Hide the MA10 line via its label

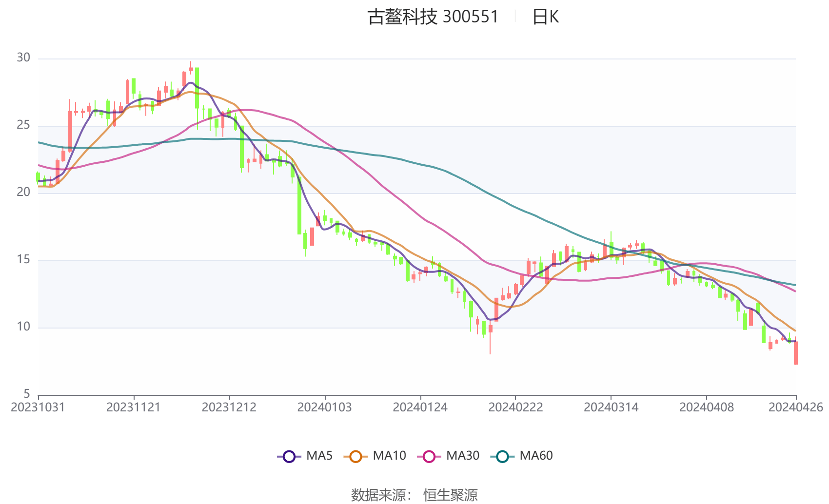(389, 456)
